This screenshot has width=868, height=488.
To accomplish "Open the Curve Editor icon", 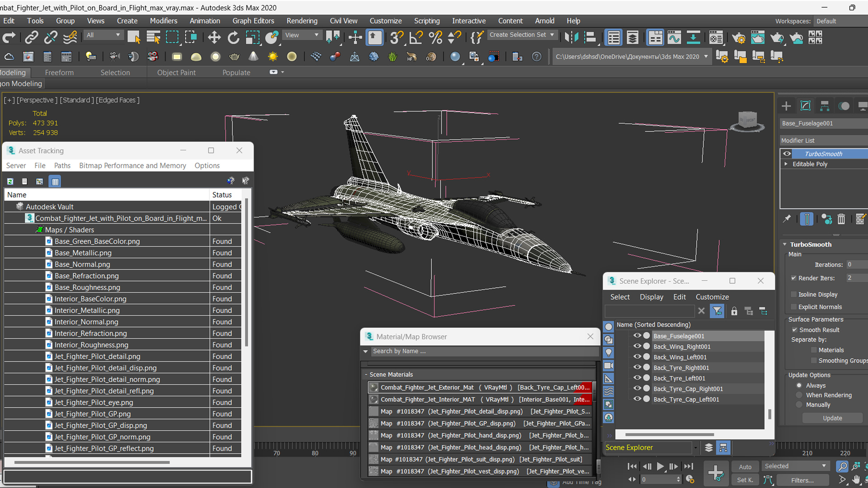I will tap(674, 38).
